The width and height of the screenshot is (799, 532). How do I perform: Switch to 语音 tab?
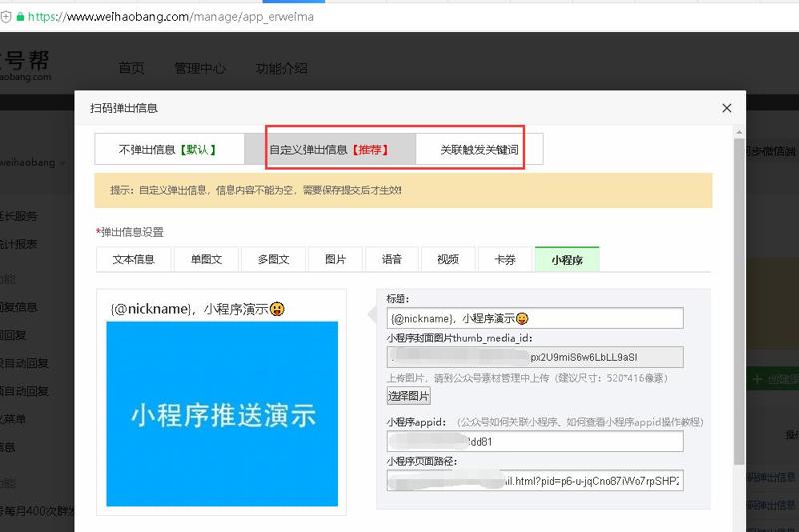point(392,260)
